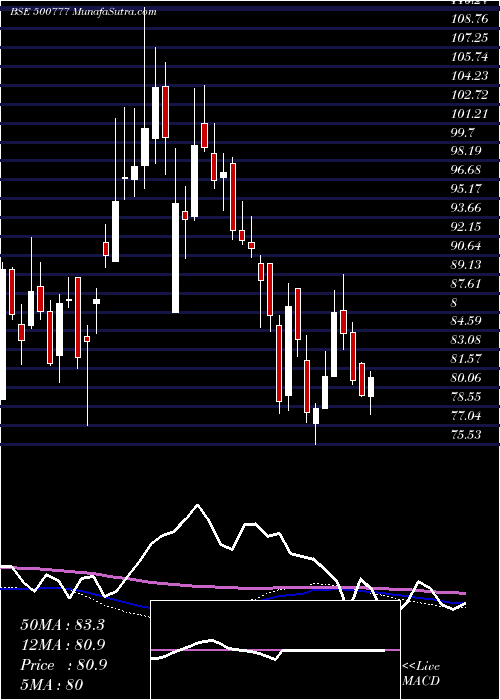Select the 83.08 price level label
This screenshot has width=500, height=700.
pyautogui.click(x=467, y=340)
